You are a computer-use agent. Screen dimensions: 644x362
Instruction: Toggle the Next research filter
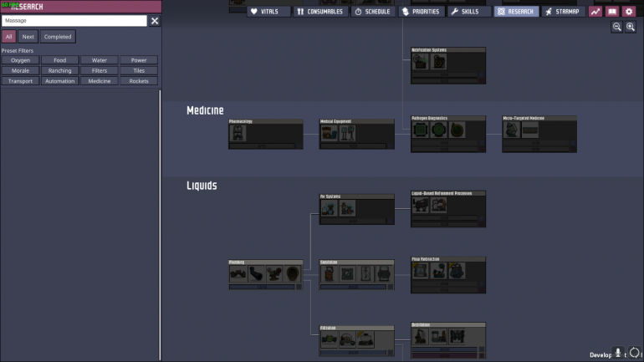coord(28,37)
